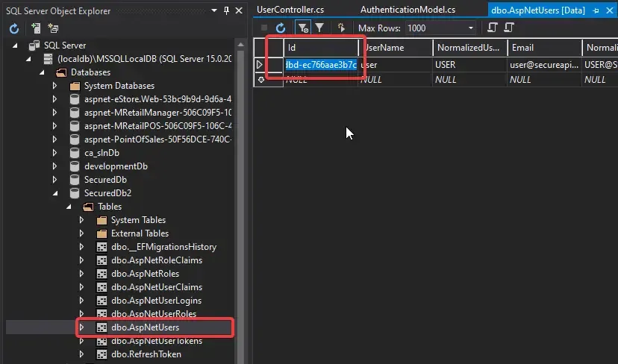The width and height of the screenshot is (618, 364).
Task: Expand the SecuredDb database
Action: click(54, 180)
